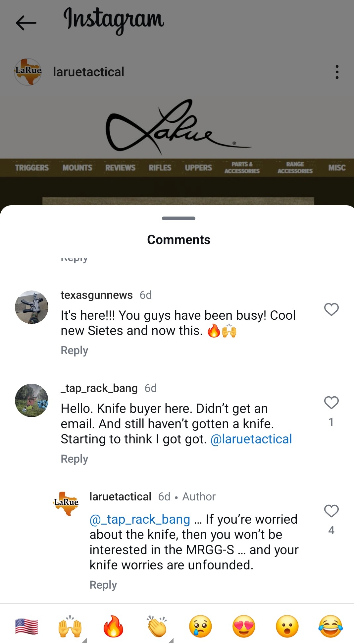Reply to texasgunnews comment
This screenshot has height=644, width=354.
coord(75,351)
